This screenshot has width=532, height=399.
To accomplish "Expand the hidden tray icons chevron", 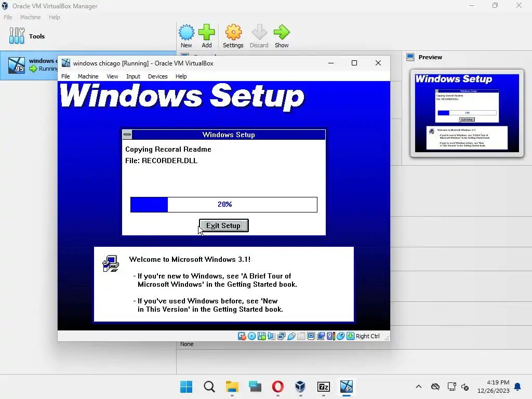I will click(x=419, y=387).
